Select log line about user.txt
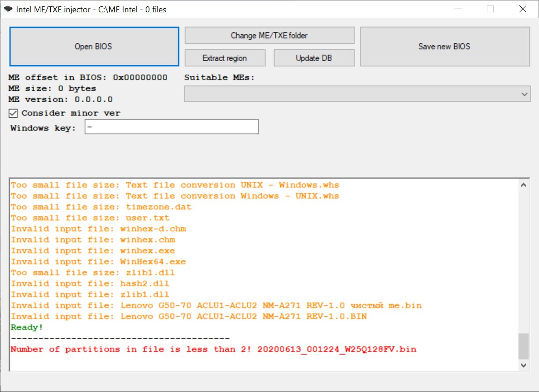 tap(90, 218)
